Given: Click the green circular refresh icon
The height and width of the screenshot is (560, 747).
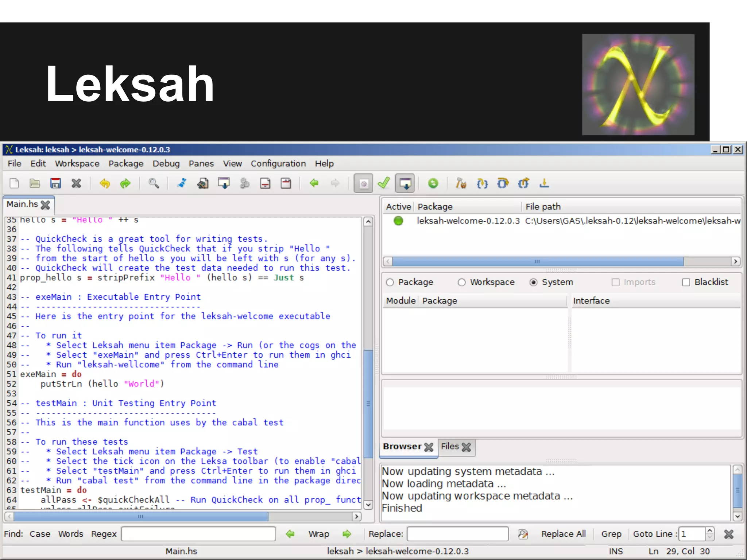Looking at the screenshot, I should pyautogui.click(x=433, y=183).
